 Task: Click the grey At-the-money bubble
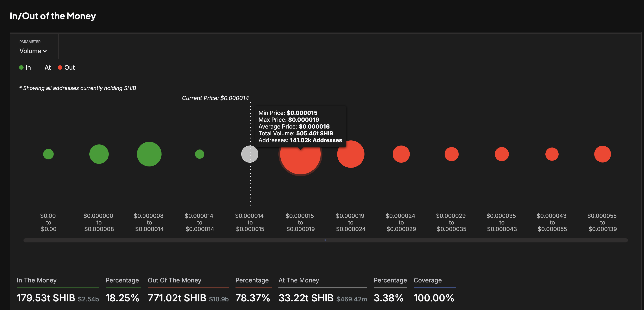click(x=250, y=154)
